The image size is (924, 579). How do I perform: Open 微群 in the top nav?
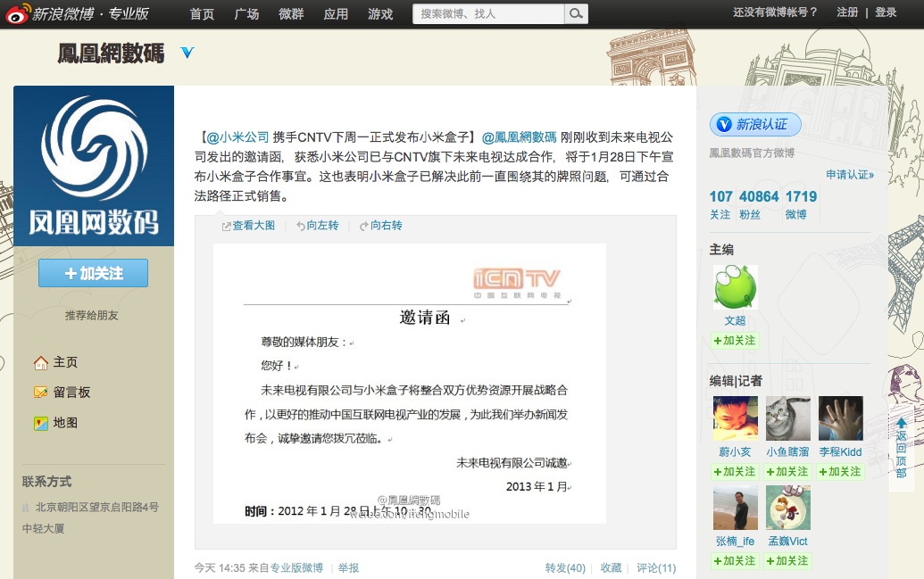[x=291, y=13]
